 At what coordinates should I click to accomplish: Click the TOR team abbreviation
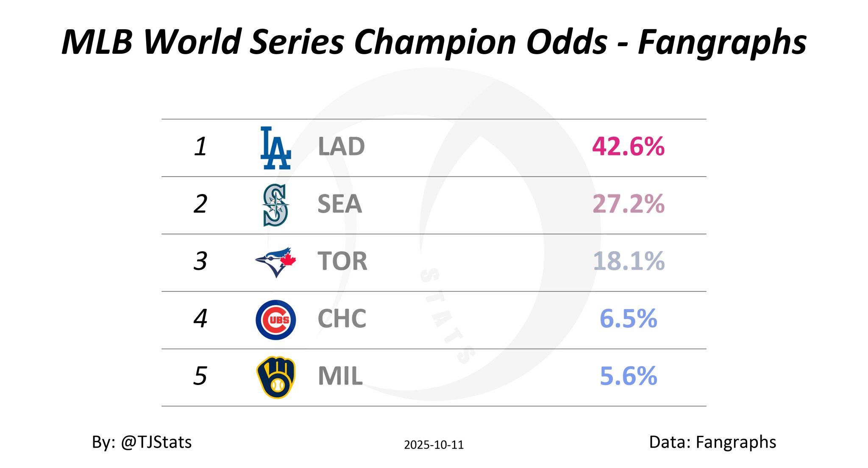pyautogui.click(x=342, y=261)
